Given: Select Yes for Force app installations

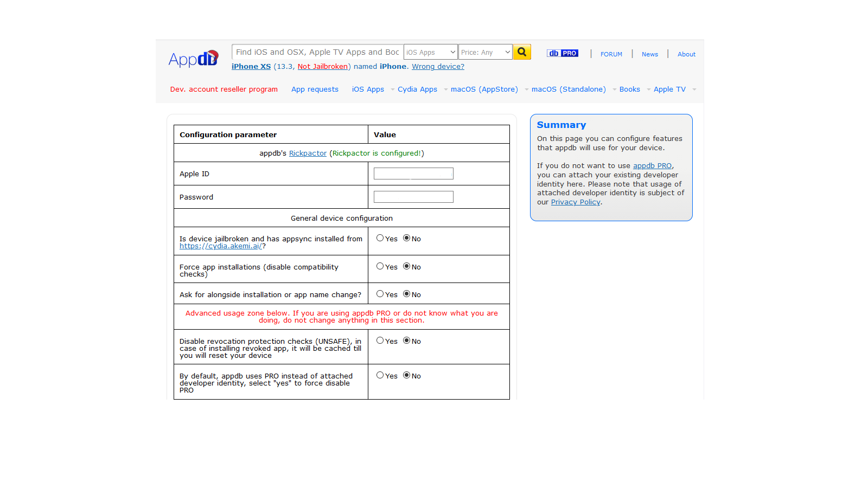Looking at the screenshot, I should point(380,266).
